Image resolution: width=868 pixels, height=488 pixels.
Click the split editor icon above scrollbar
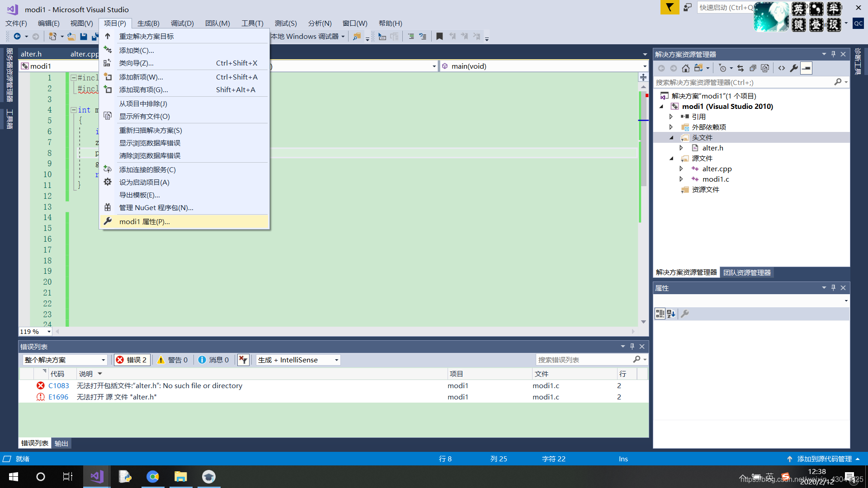coord(643,77)
